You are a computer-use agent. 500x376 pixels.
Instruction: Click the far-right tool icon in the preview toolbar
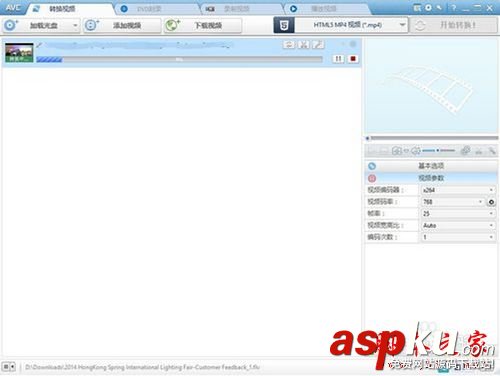pos(492,151)
